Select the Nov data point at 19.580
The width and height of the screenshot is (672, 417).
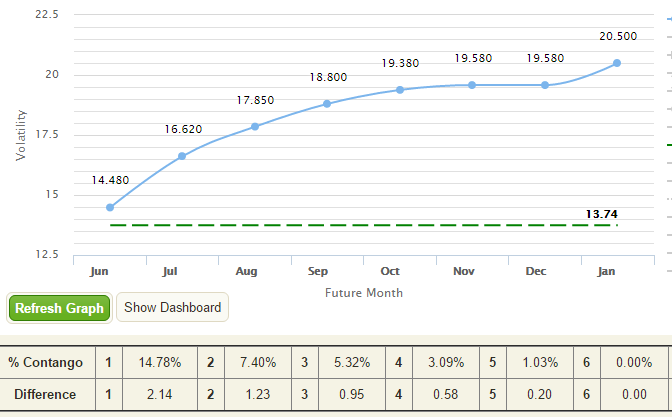point(472,85)
